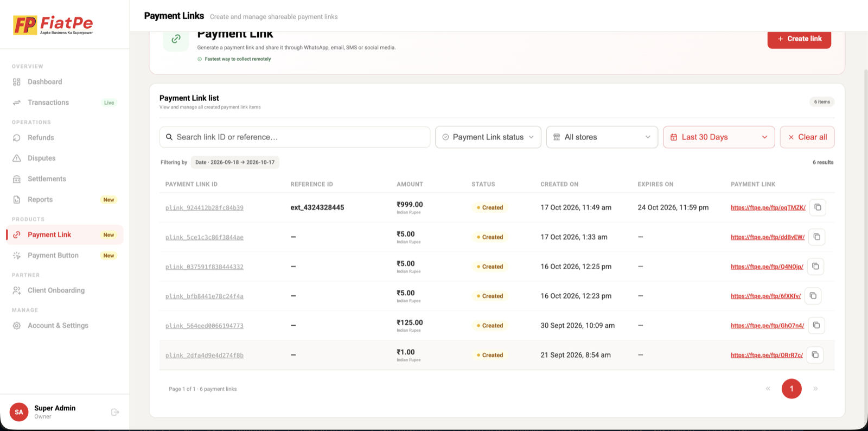The width and height of the screenshot is (868, 431).
Task: Click the Create link button
Action: (x=799, y=39)
